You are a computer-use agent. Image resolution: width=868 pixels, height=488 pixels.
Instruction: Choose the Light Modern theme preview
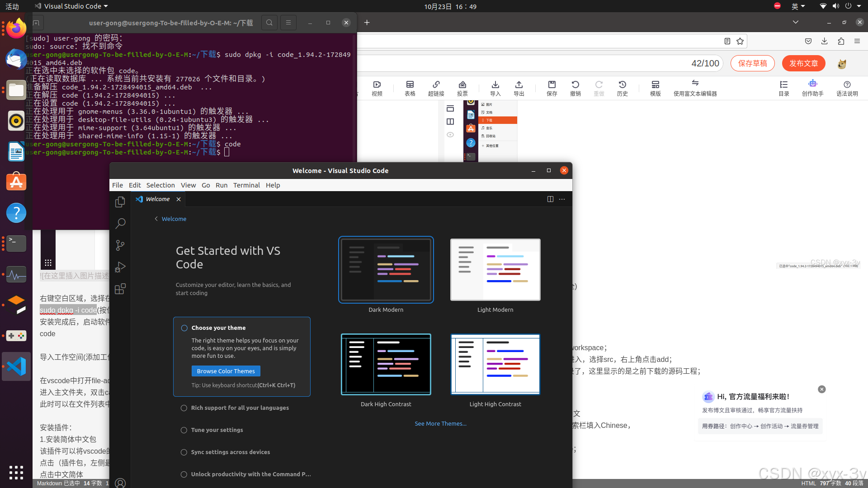[x=495, y=270]
